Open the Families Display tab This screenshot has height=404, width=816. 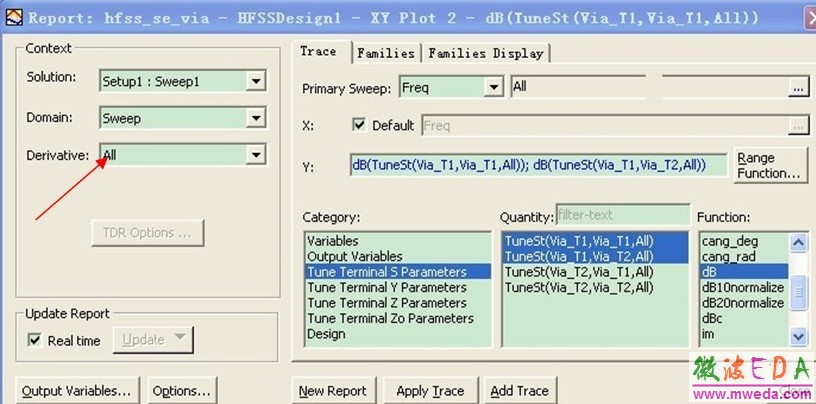coord(486,53)
